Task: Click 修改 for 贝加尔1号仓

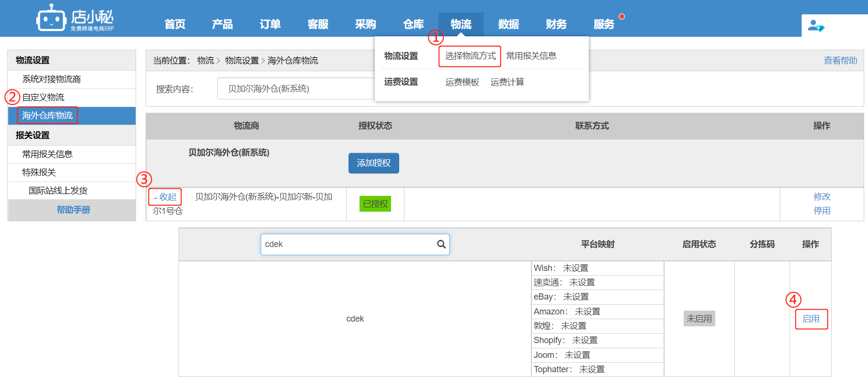Action: (x=822, y=196)
